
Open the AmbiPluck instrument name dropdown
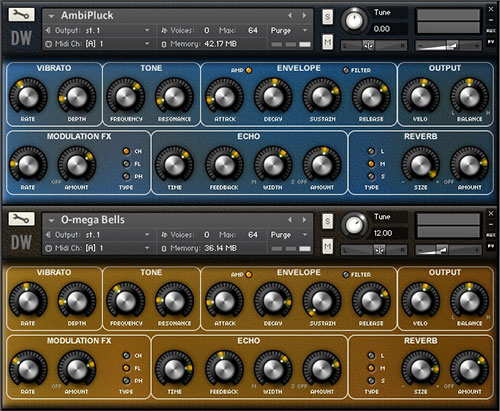pos(51,16)
